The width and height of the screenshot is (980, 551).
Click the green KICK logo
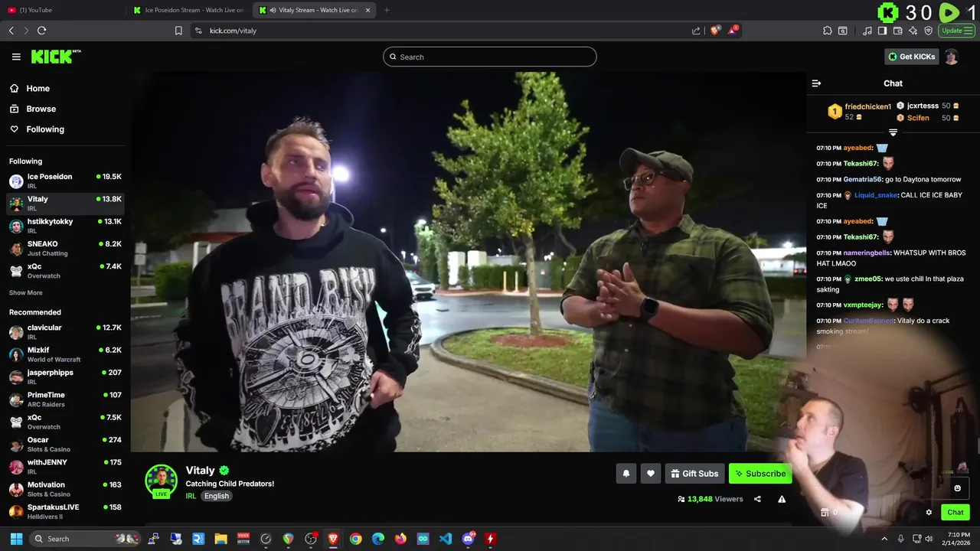[56, 57]
